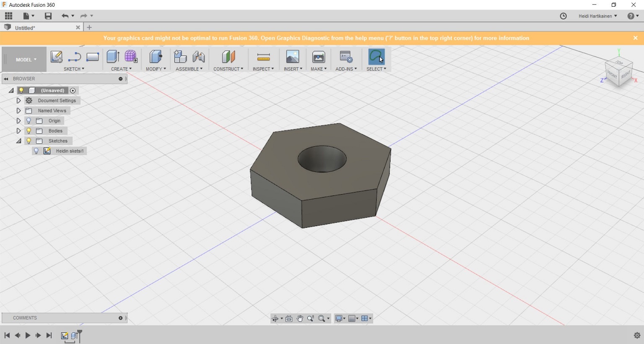Open the INSPECT menu
644x344 pixels.
[263, 69]
